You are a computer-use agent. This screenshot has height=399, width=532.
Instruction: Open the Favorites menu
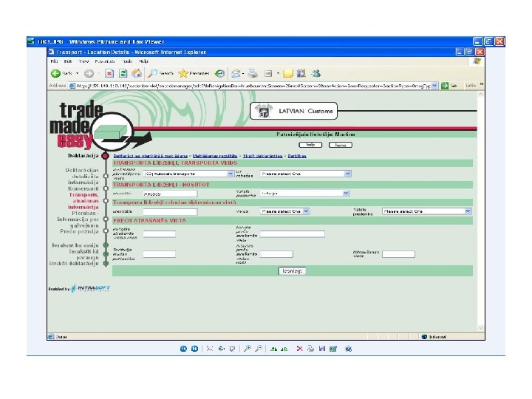click(105, 61)
